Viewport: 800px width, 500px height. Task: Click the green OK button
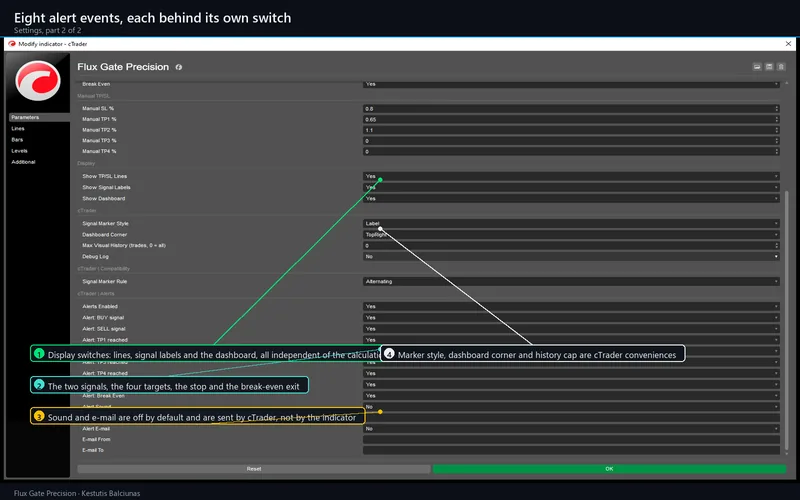(609, 469)
